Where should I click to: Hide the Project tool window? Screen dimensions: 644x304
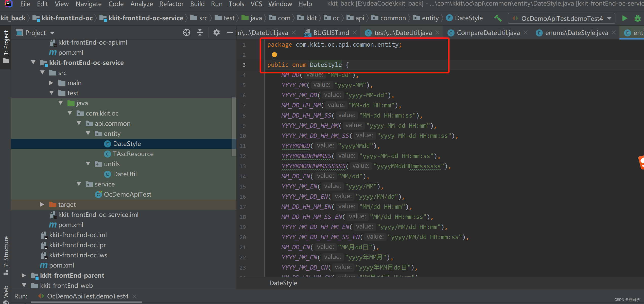[x=230, y=32]
